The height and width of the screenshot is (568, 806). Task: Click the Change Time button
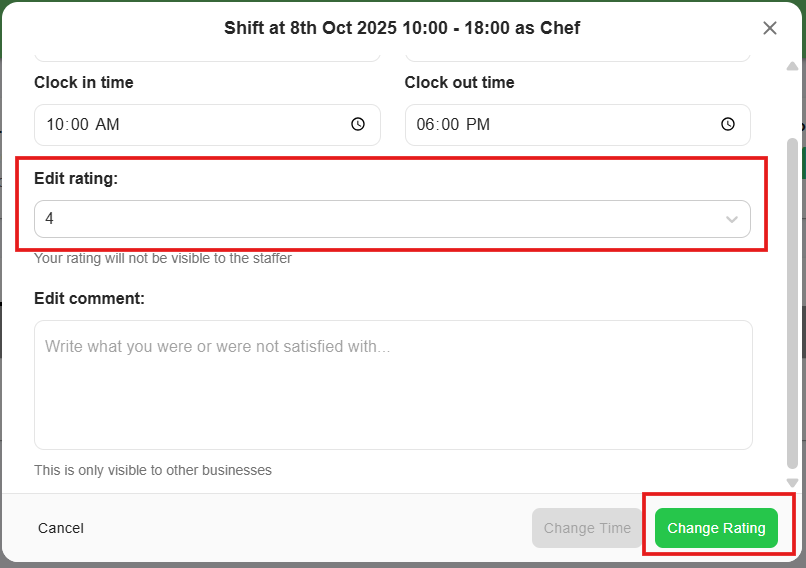(x=587, y=528)
